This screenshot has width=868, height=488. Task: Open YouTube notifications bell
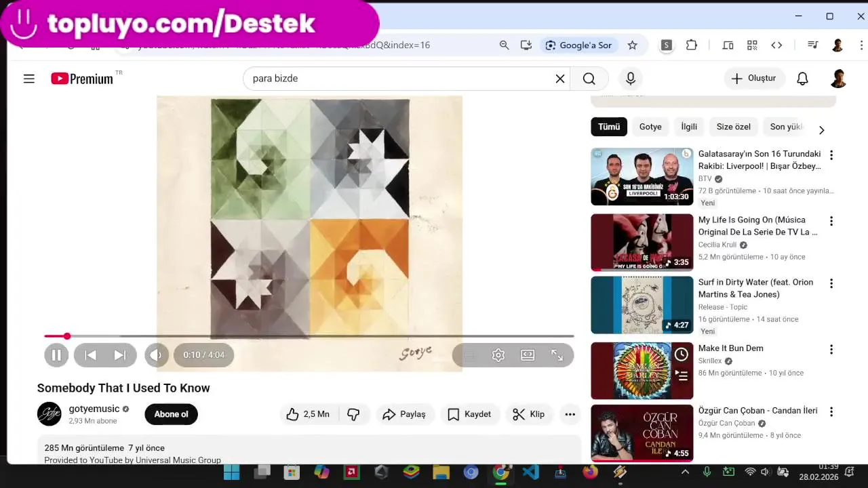click(x=802, y=79)
